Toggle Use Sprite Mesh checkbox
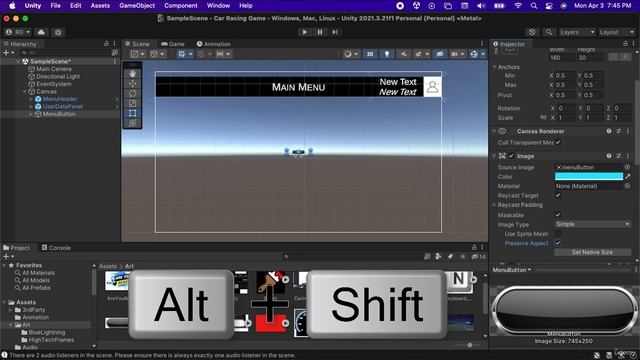 [558, 234]
